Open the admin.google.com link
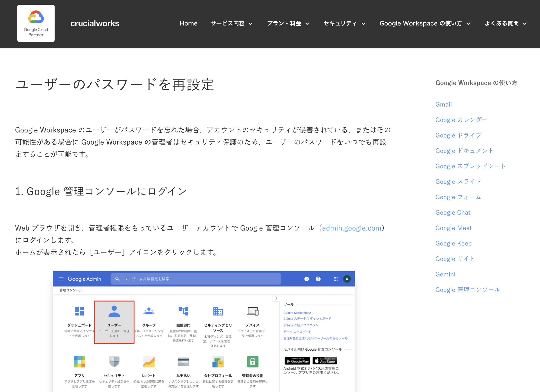540x392 pixels. pyautogui.click(x=352, y=228)
